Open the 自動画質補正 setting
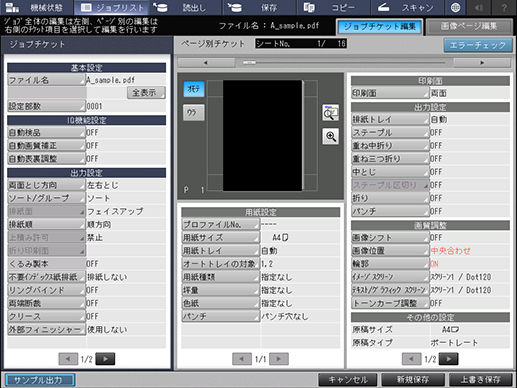 (46, 146)
